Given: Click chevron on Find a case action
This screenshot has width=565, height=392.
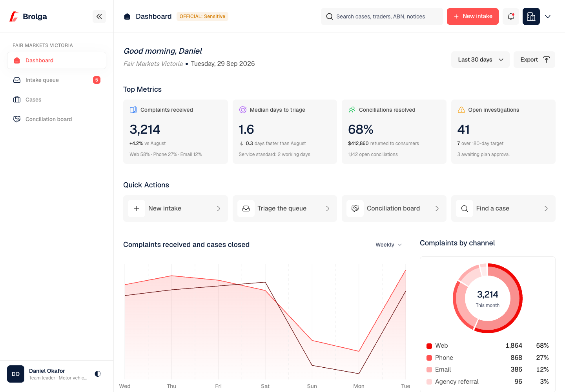Looking at the screenshot, I should [x=546, y=209].
